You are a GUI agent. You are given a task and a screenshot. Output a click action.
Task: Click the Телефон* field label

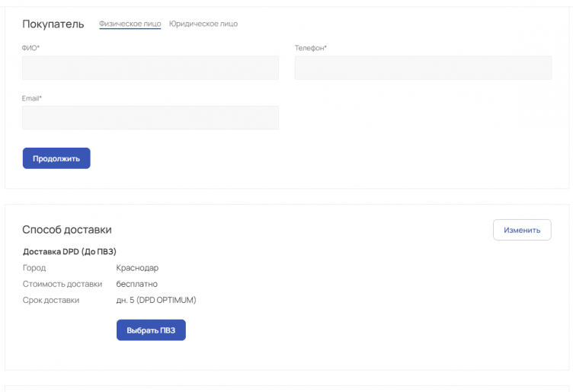click(311, 48)
